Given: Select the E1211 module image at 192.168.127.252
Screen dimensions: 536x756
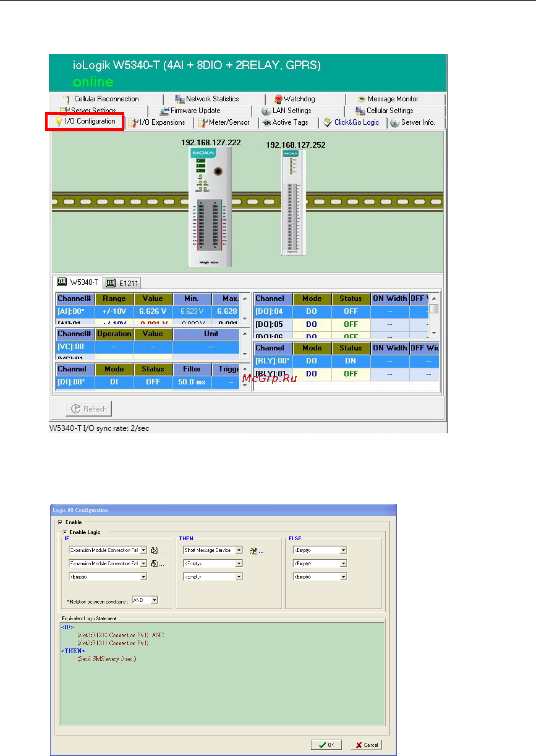Looking at the screenshot, I should point(294,203).
